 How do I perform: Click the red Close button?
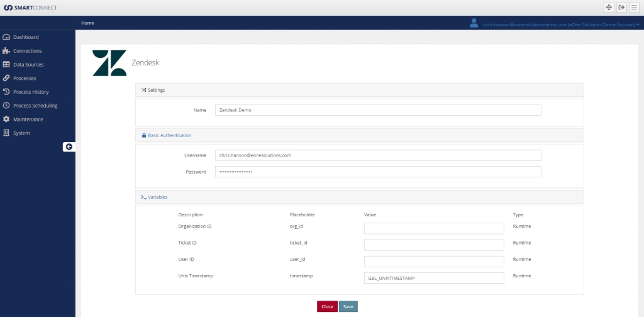click(327, 306)
